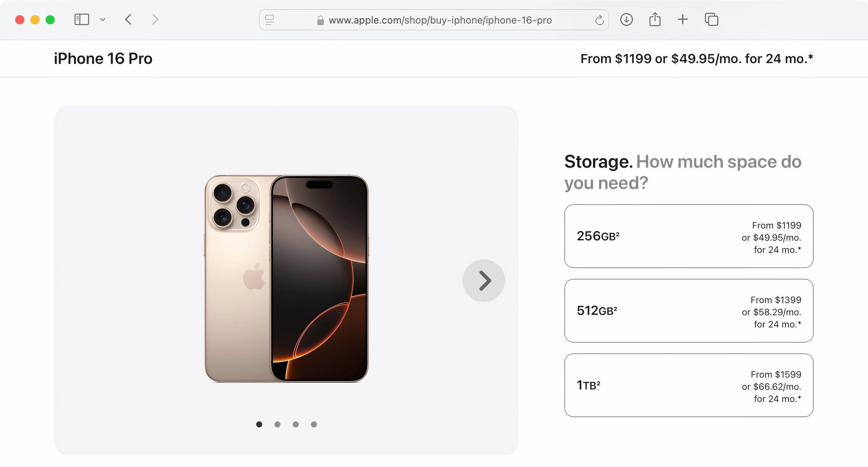Click the reload/refresh page icon

[x=599, y=20]
